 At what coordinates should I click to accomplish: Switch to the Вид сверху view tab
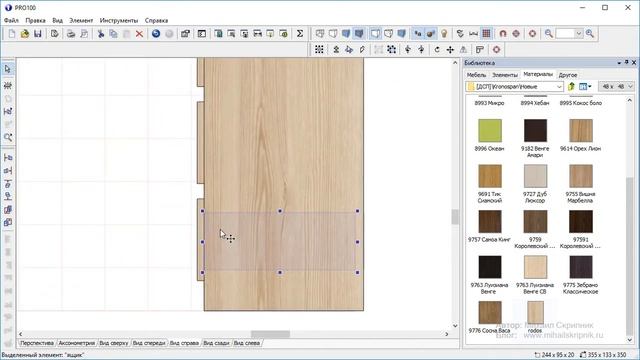(x=113, y=343)
